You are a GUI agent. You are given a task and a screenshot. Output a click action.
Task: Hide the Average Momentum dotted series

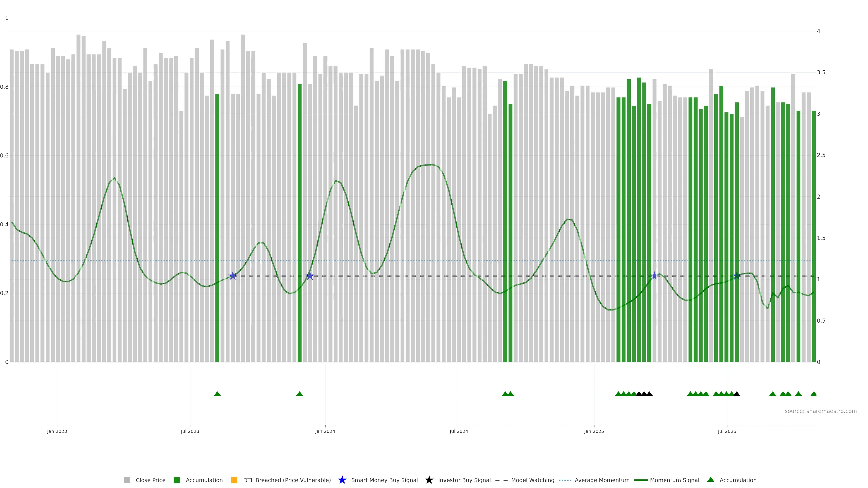click(x=602, y=480)
